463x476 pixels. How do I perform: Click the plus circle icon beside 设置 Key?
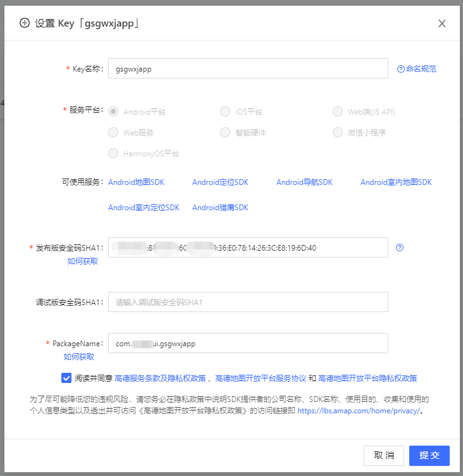point(25,23)
